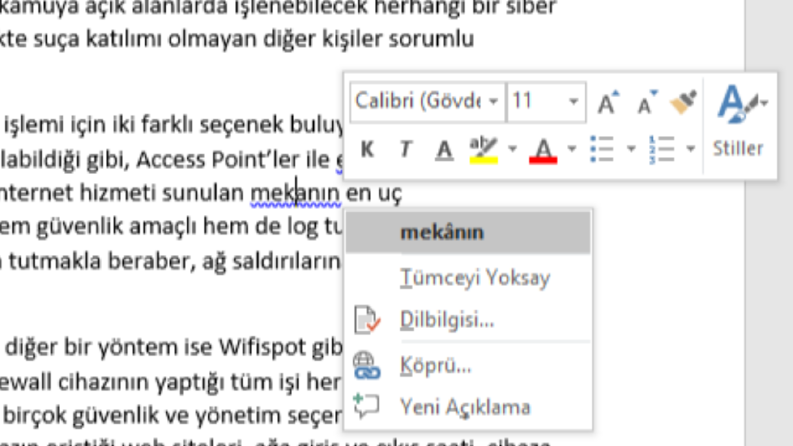Click the Grow Font icon
The image size is (793, 446).
[608, 102]
